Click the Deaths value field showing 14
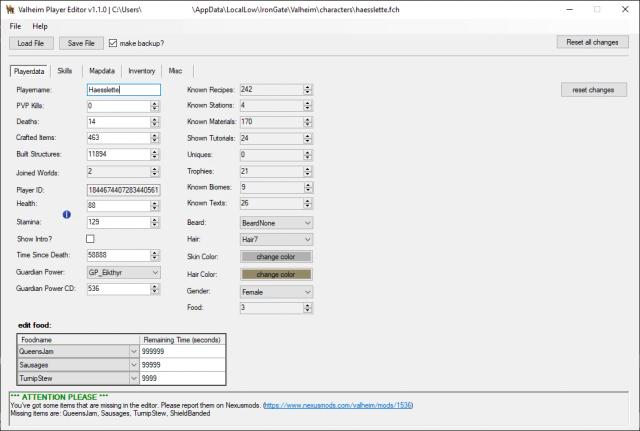The width and height of the screenshot is (640, 431). click(x=119, y=122)
